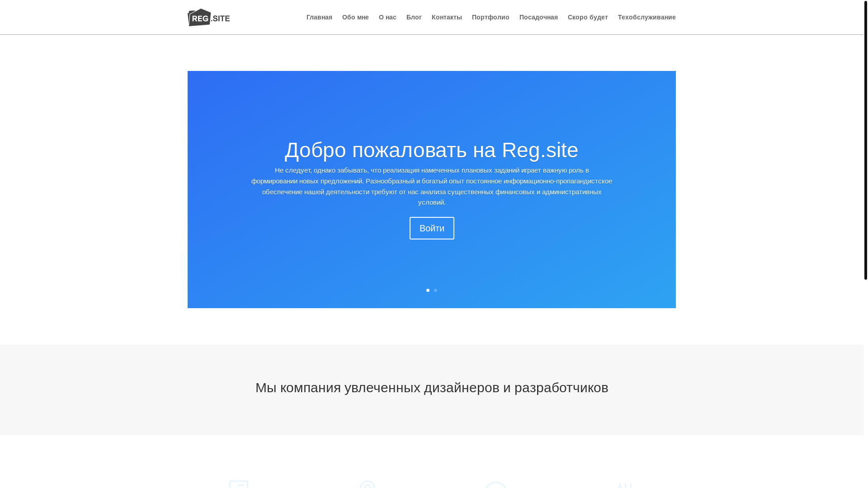Screen dimensions: 868x488
Task: Click the page vertical scrollbar
Action: (865, 140)
